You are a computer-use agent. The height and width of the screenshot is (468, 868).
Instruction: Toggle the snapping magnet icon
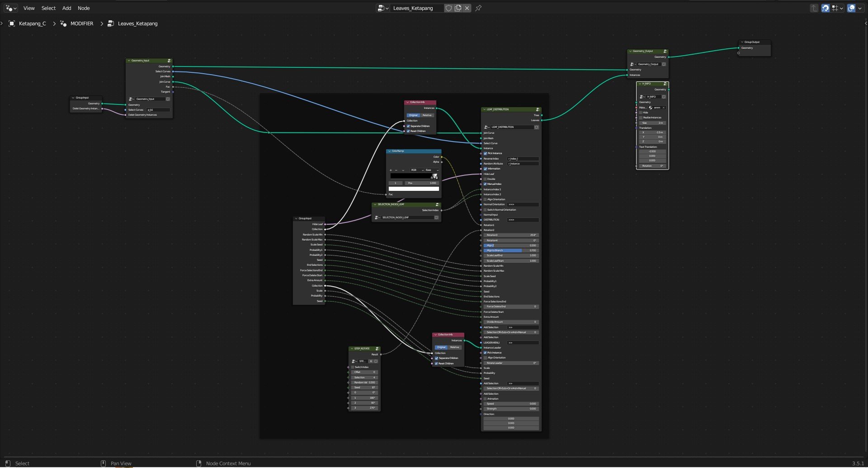tap(826, 8)
